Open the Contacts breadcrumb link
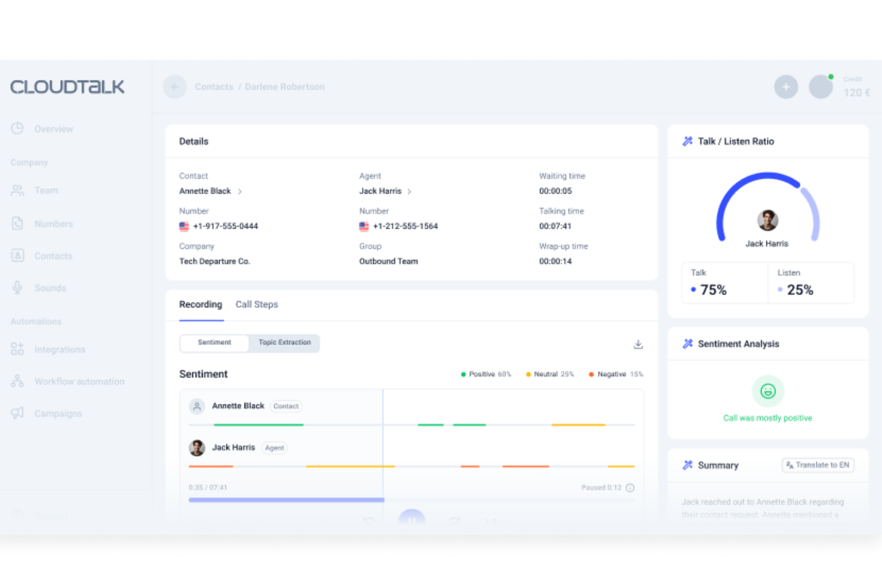This screenshot has width=882, height=588. point(214,86)
